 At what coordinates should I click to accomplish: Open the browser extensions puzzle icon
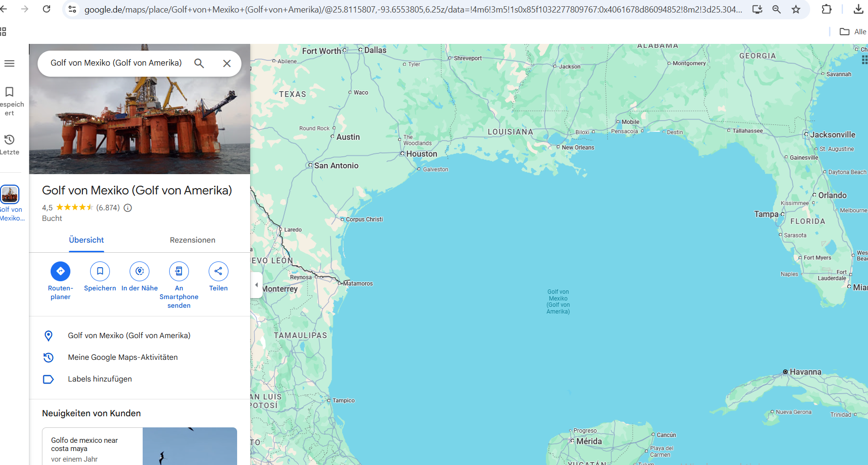click(x=827, y=9)
